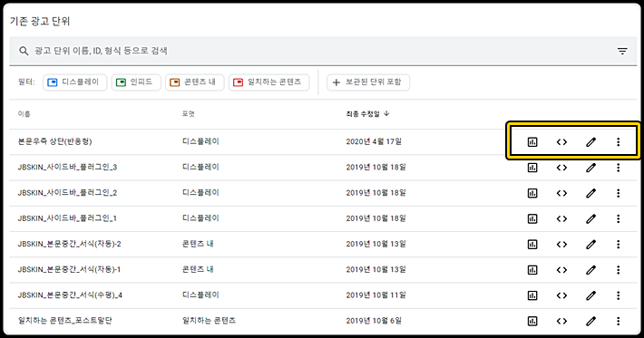Image resolution: width=644 pixels, height=338 pixels.
Task: Add 보관된 단위 포함 filter
Action: click(x=368, y=82)
